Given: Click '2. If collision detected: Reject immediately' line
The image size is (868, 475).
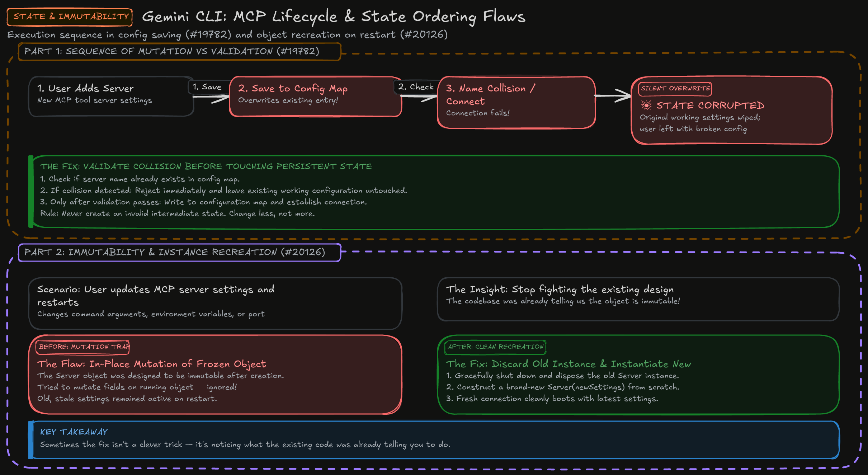Looking at the screenshot, I should coord(223,191).
